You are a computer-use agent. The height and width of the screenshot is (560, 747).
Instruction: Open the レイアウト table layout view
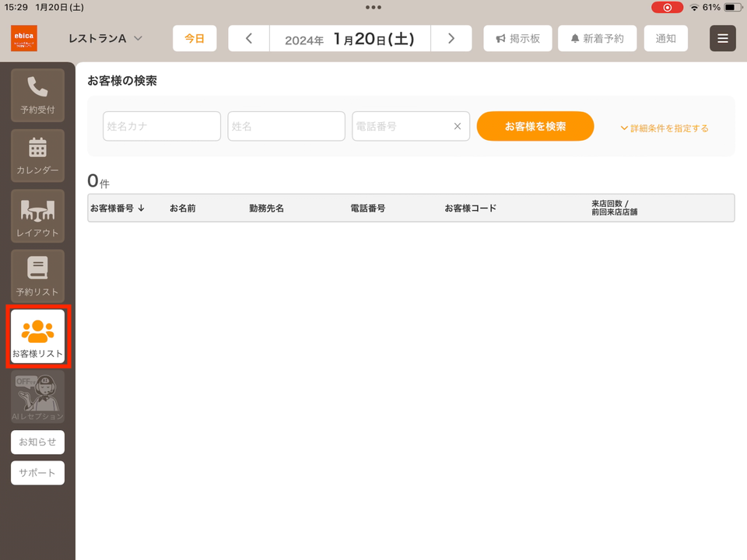tap(37, 216)
